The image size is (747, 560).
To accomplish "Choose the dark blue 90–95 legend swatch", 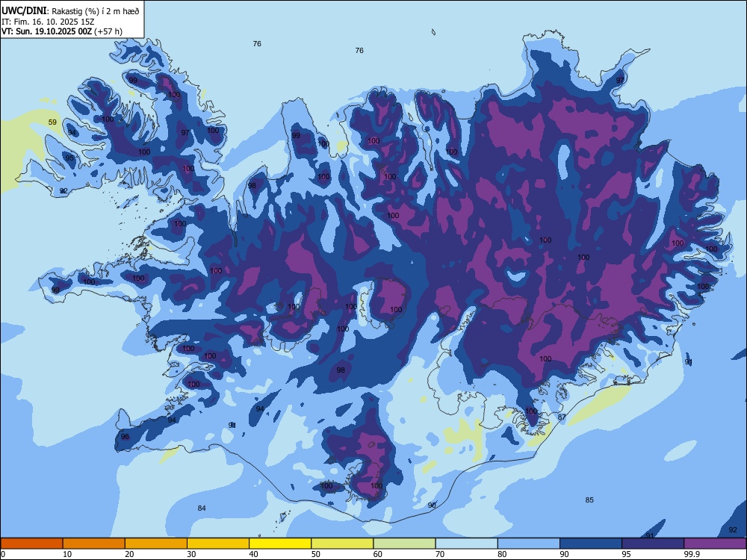I will [x=591, y=544].
